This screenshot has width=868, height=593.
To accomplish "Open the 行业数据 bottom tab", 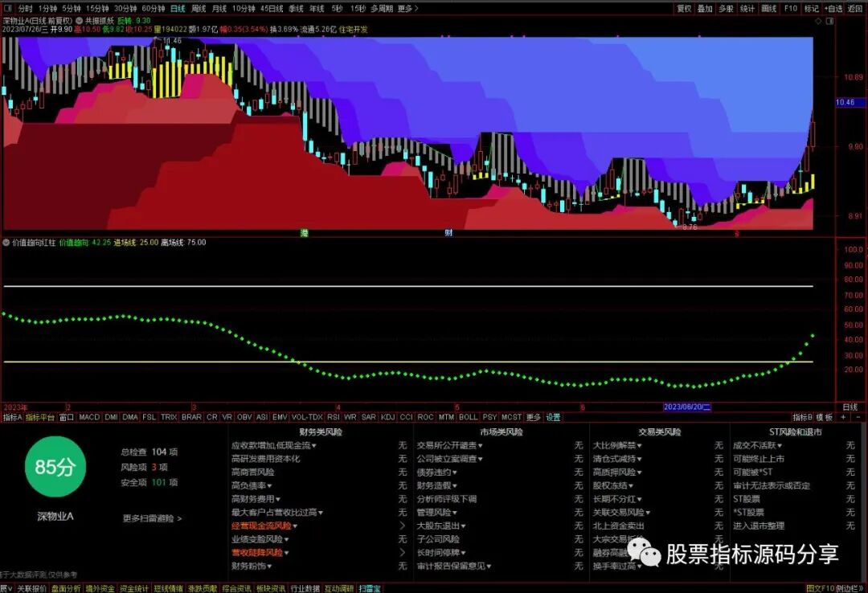I will coord(305,588).
